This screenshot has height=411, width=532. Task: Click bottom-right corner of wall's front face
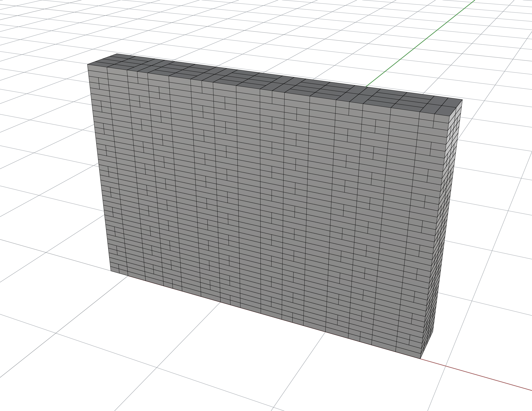tap(421, 358)
